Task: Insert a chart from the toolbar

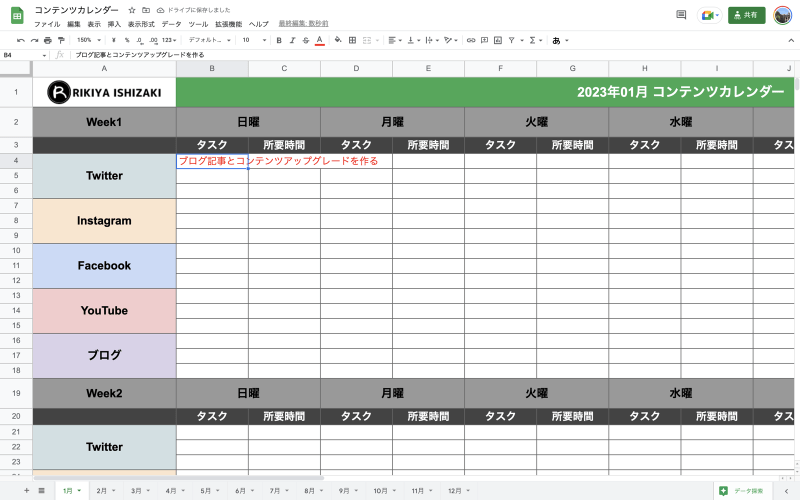Action: pyautogui.click(x=498, y=40)
